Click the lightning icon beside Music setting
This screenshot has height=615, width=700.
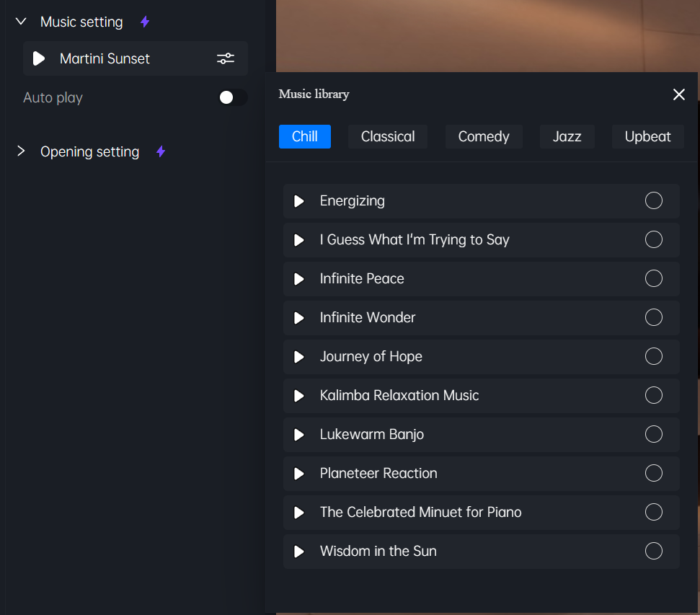[145, 22]
